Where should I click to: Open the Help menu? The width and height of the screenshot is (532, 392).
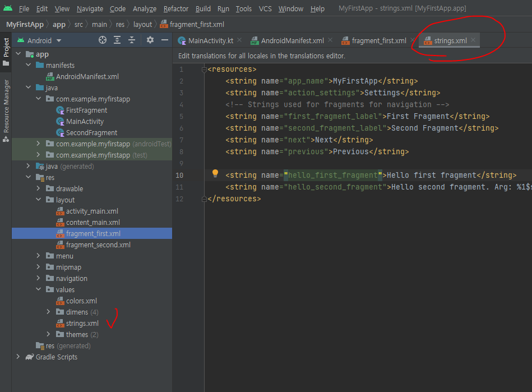point(317,8)
